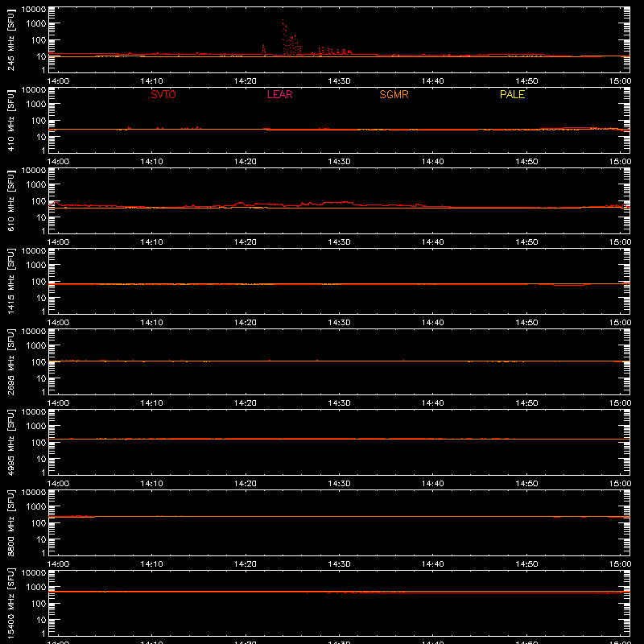
Task: Click the 14:20 time label under 610 MHz plot
Action: click(x=246, y=242)
